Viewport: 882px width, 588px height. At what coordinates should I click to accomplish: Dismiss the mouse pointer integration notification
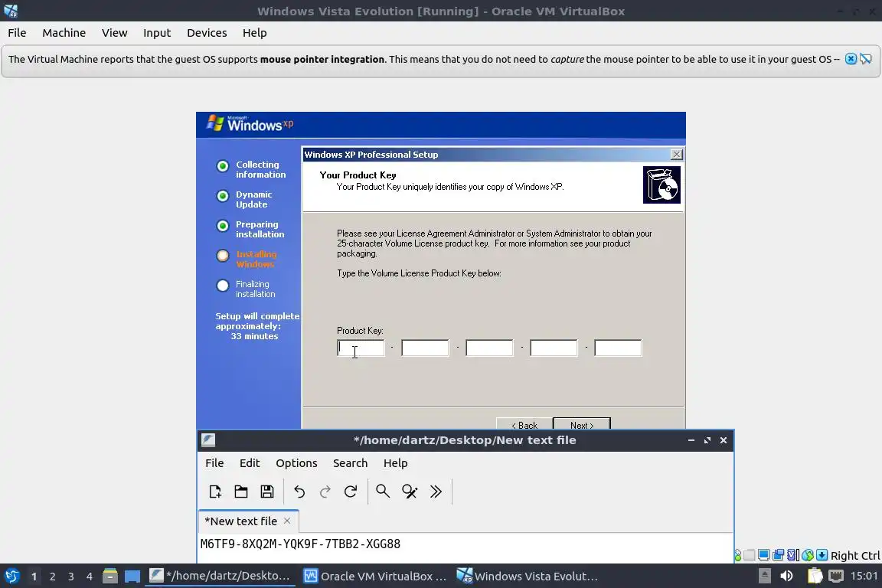851,58
